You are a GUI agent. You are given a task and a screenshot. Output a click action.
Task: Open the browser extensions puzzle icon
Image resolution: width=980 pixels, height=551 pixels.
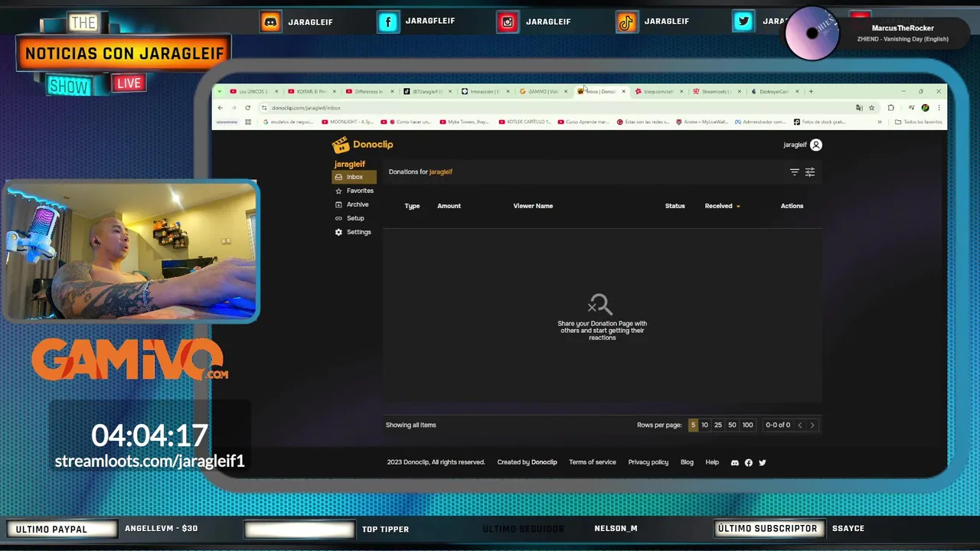890,108
